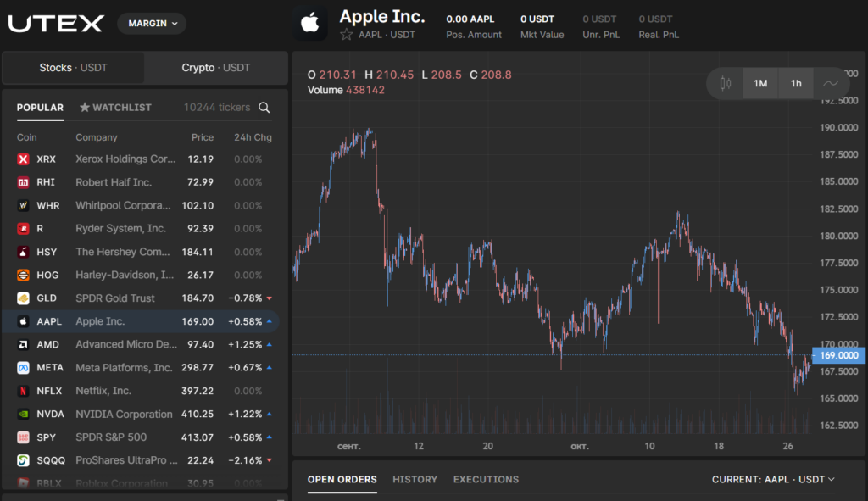Toggle candlestick chart type icon
The height and width of the screenshot is (501, 868).
(726, 83)
